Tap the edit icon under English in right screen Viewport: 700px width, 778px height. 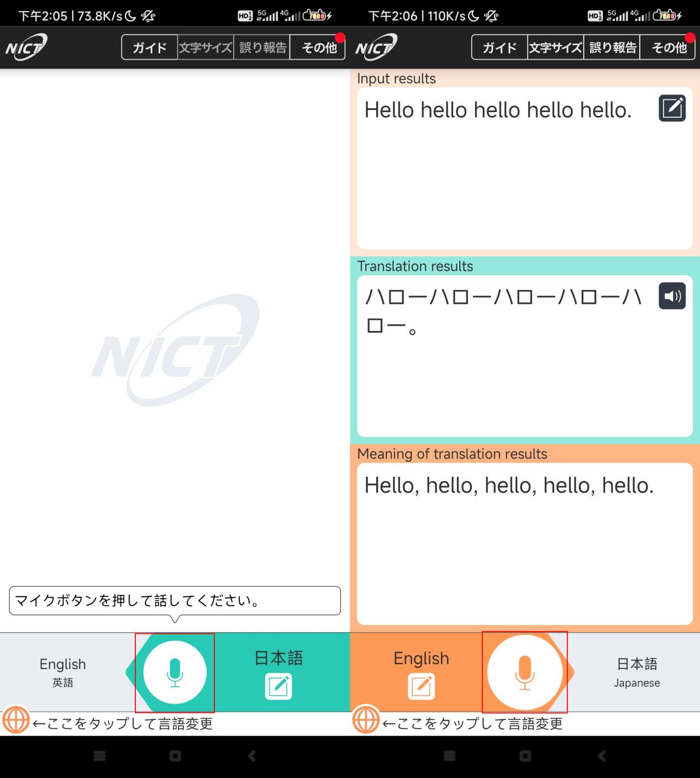421,687
